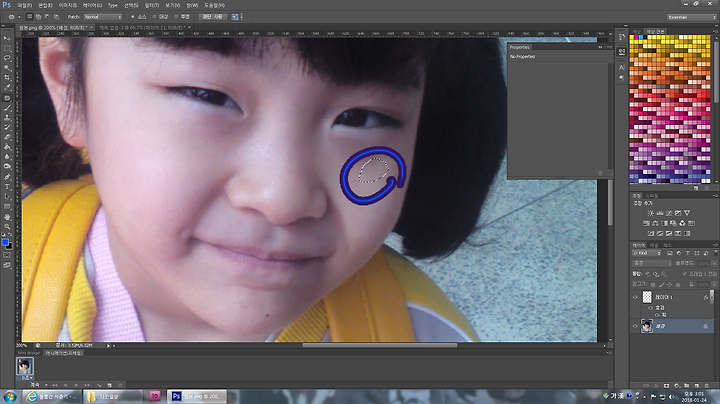
Task: Toggle layer 1 stroke effect visibility
Action: [x=657, y=315]
